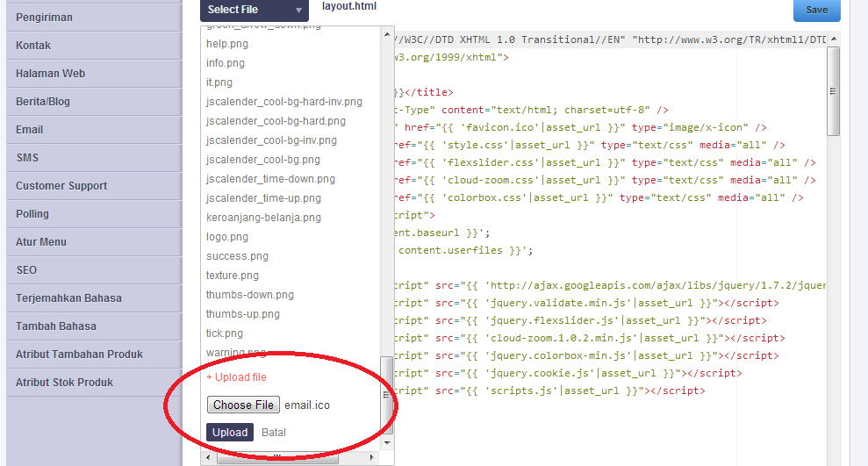Screen dimensions: 868x466
Task: Click the + Upload file link
Action: coord(236,377)
